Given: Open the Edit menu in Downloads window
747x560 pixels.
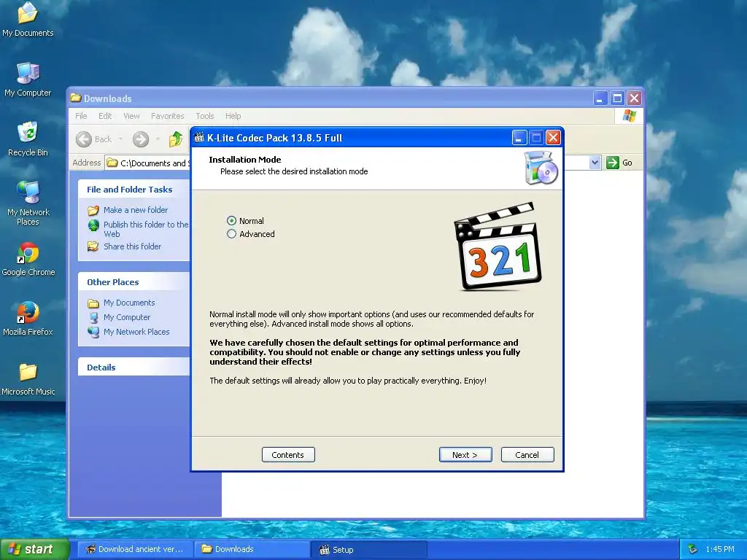Looking at the screenshot, I should tap(105, 116).
